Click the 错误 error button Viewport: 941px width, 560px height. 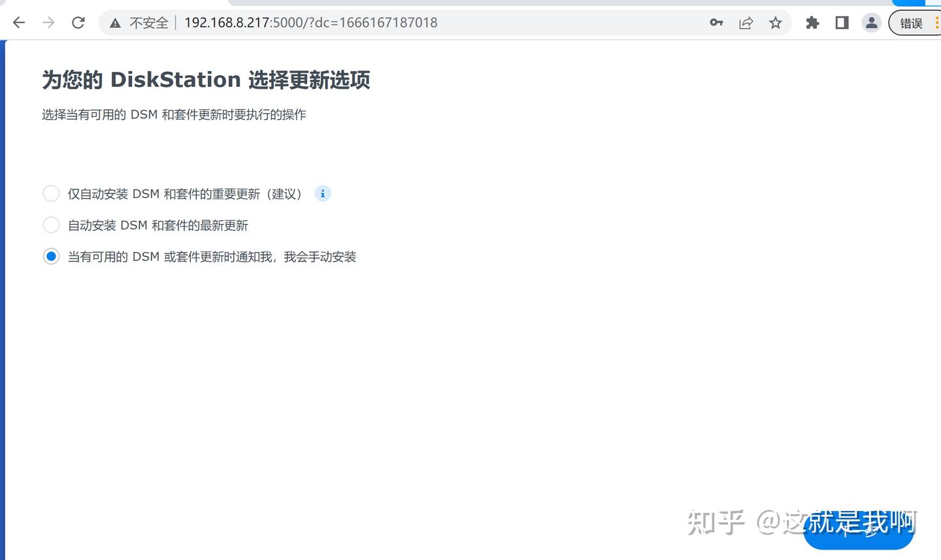tap(911, 22)
